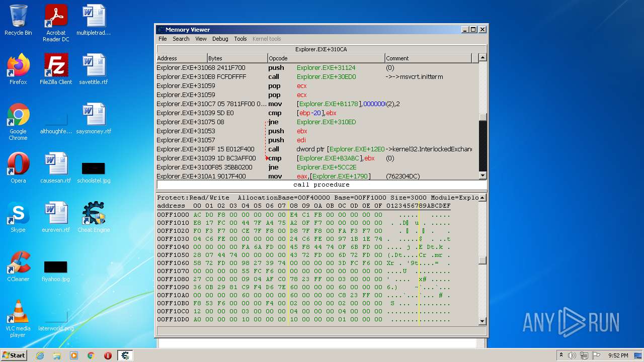This screenshot has width=644, height=362.
Task: Open the Tools menu
Action: 240,39
